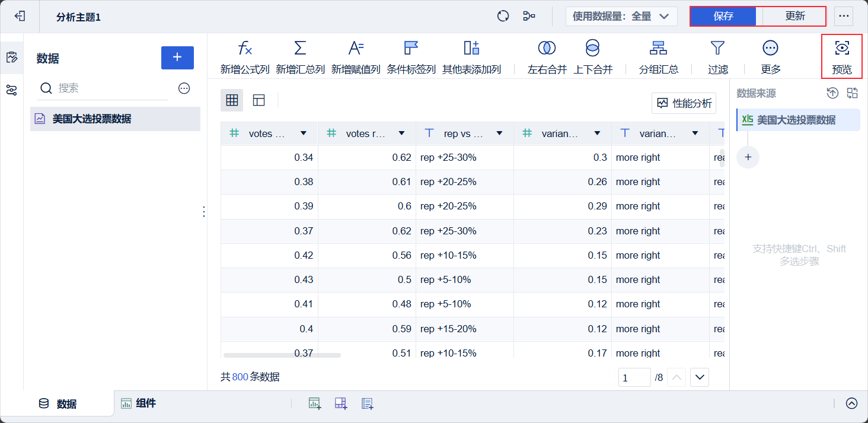Select the 数据 tab at bottom

coord(58,403)
